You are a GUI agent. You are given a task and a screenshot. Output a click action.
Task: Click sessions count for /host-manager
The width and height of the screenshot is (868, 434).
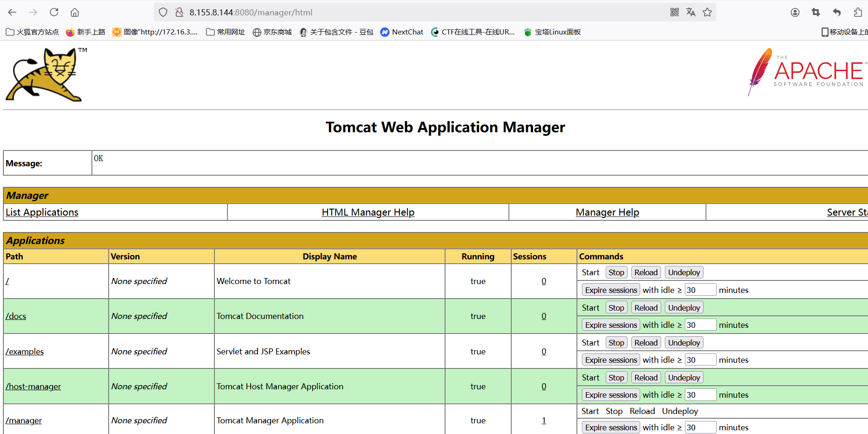pyautogui.click(x=544, y=387)
